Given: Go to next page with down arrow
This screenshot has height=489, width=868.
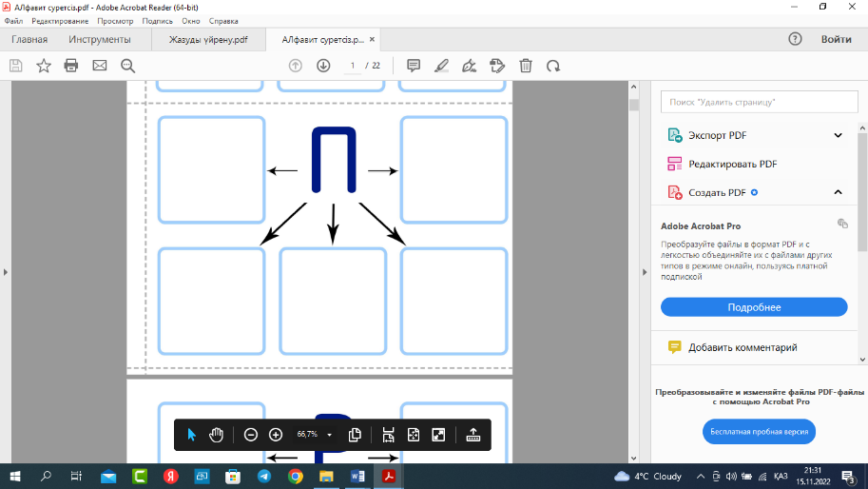Looking at the screenshot, I should (323, 66).
